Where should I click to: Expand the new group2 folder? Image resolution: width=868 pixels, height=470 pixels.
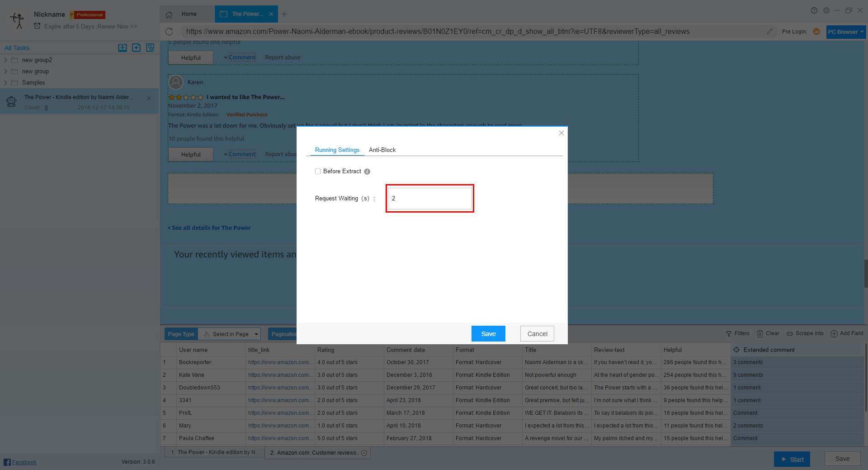[5, 60]
